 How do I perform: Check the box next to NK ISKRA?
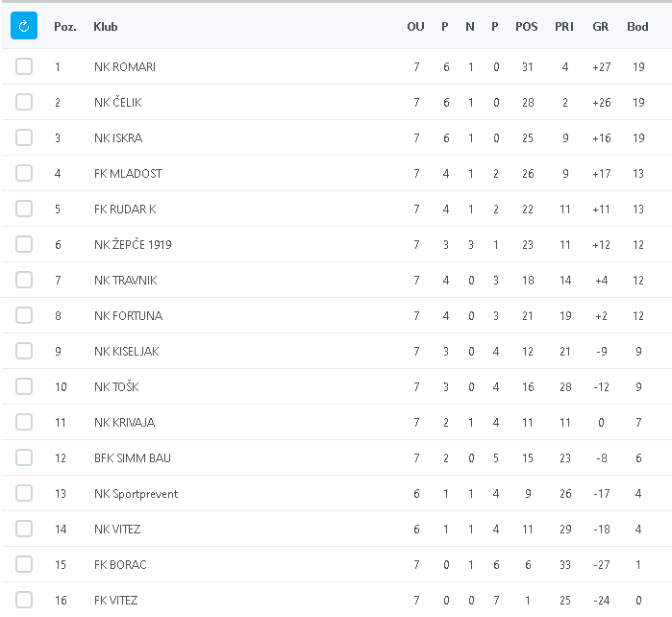pyautogui.click(x=24, y=137)
